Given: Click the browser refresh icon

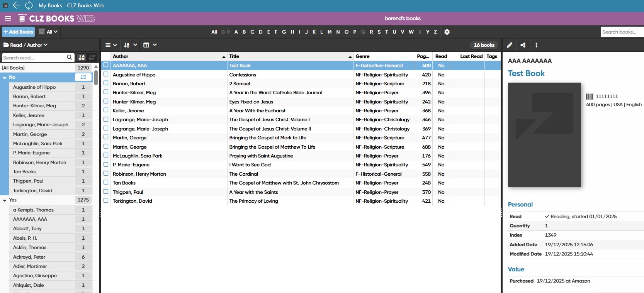Looking at the screenshot, I should (x=29, y=5).
